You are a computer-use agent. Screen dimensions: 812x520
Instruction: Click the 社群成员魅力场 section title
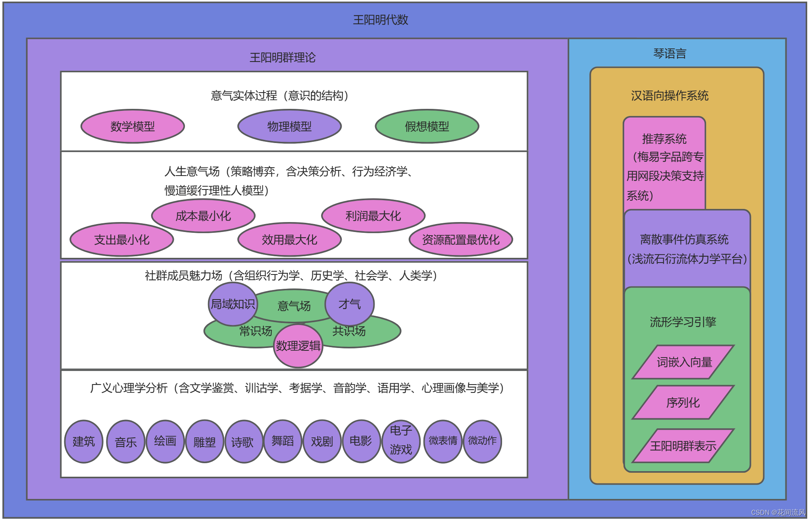(291, 275)
